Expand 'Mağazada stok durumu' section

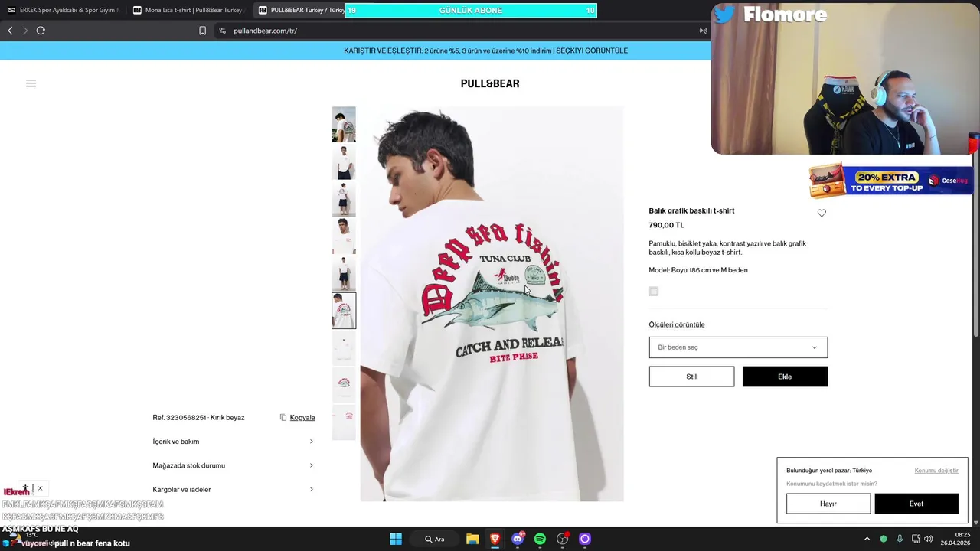click(x=233, y=465)
